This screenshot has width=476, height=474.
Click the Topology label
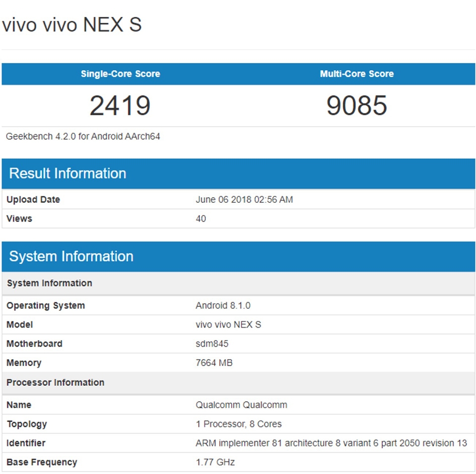coord(27,424)
